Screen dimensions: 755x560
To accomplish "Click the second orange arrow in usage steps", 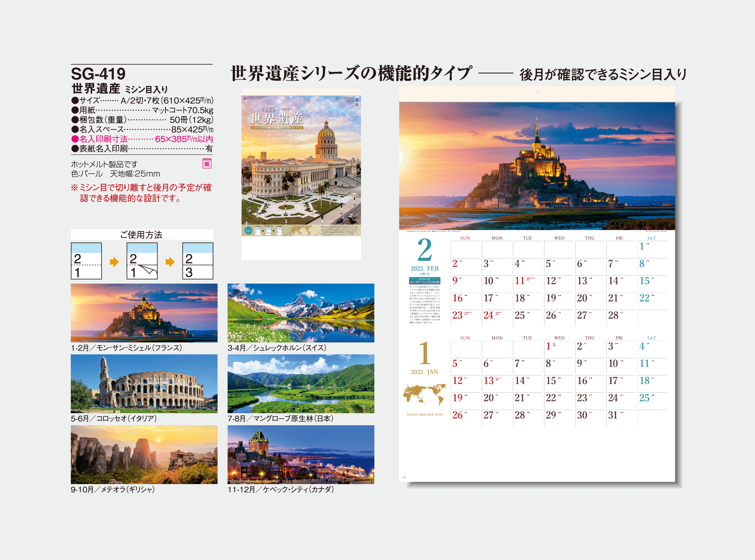I will [170, 262].
